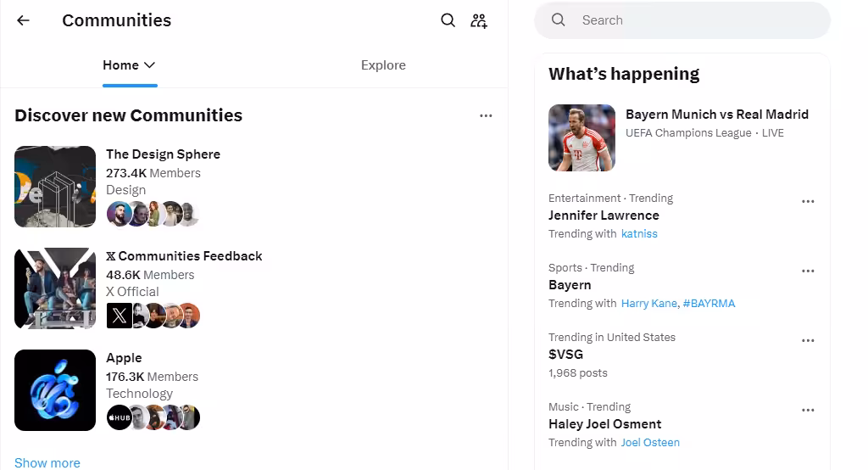Click the X logo avatar under Communities Feedback
Viewport: 868px width, 470px height.
119,316
